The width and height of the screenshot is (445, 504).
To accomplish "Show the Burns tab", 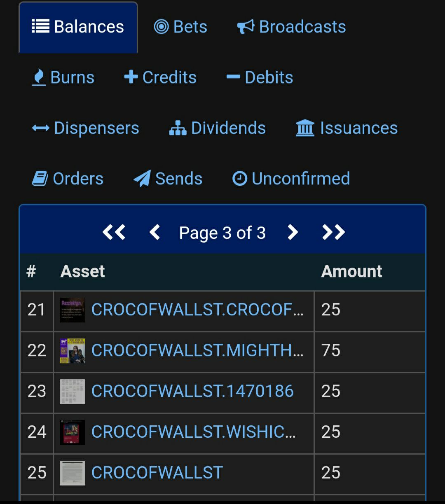I will click(63, 77).
